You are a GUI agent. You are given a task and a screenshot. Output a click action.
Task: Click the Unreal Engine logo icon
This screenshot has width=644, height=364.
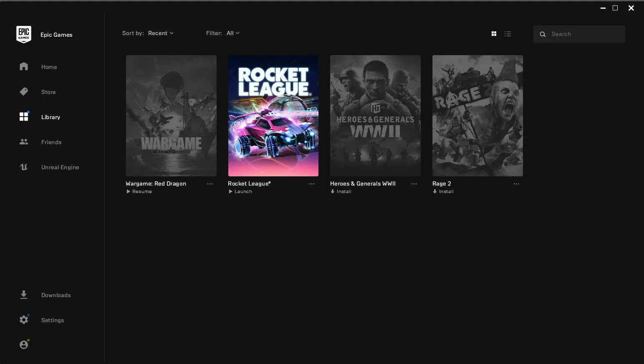pos(24,167)
